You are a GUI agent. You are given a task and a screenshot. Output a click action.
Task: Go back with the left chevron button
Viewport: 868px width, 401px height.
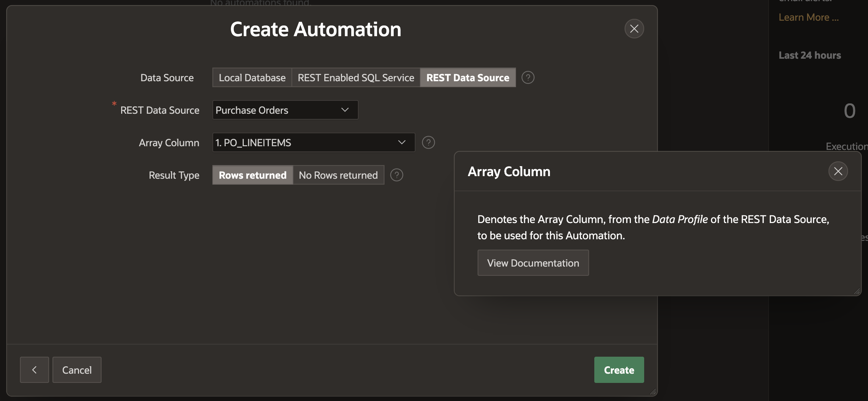[x=34, y=370]
